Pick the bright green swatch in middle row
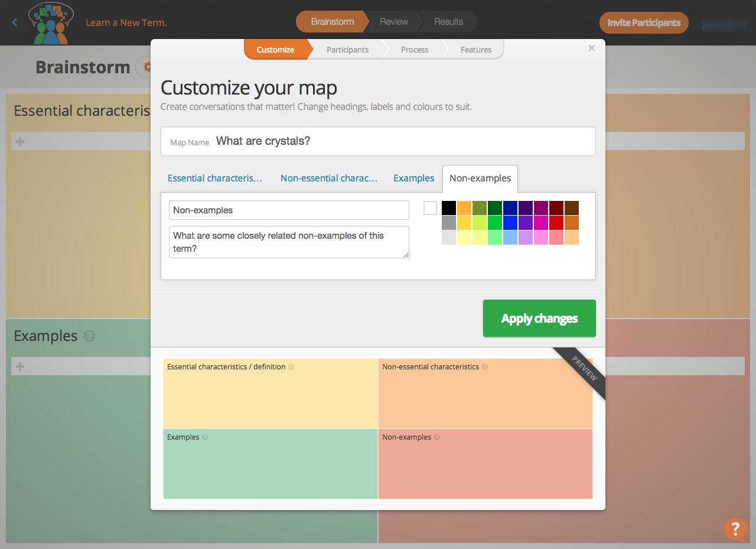756x549 pixels. pos(495,223)
